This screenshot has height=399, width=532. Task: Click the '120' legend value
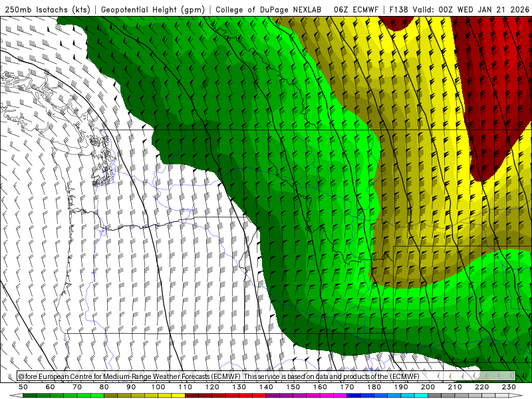pos(212,387)
